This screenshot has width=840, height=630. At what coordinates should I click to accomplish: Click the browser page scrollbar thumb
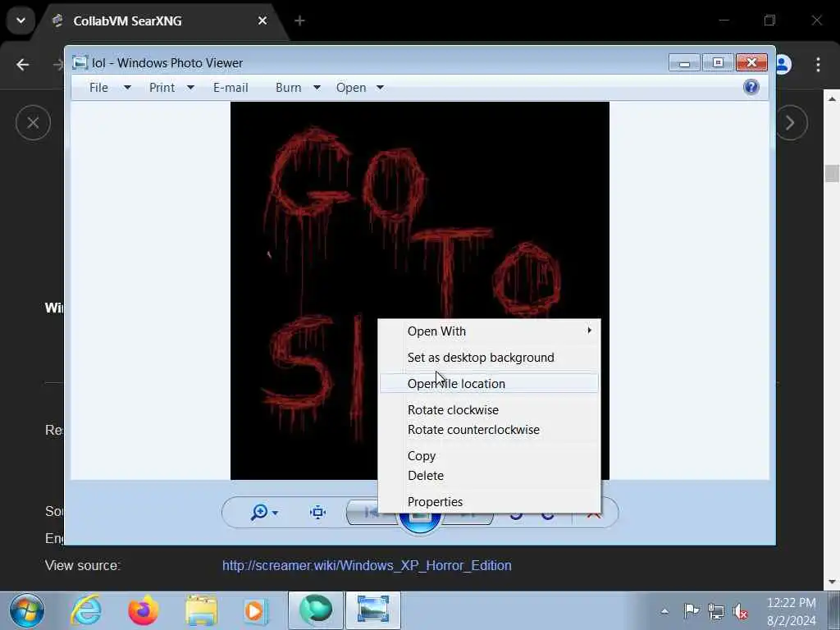tap(832, 174)
